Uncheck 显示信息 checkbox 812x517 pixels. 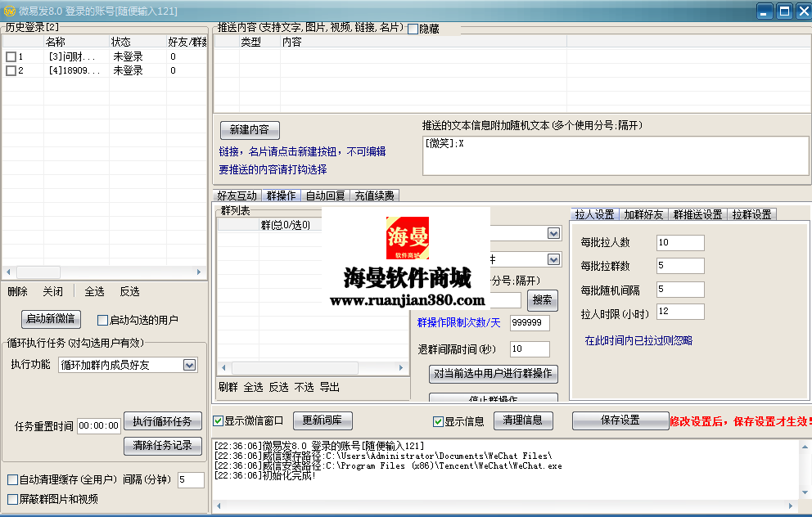pos(438,421)
